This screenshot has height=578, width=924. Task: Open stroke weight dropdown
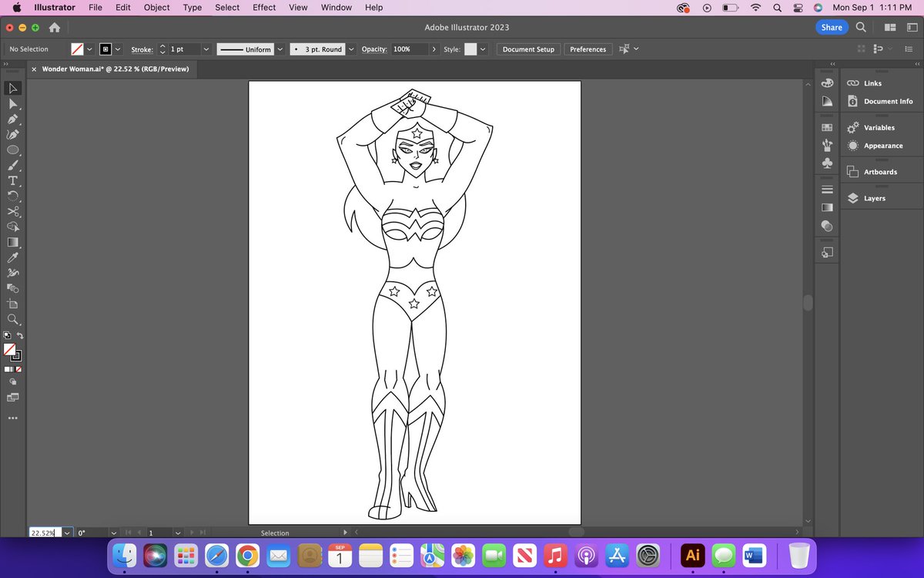[206, 49]
